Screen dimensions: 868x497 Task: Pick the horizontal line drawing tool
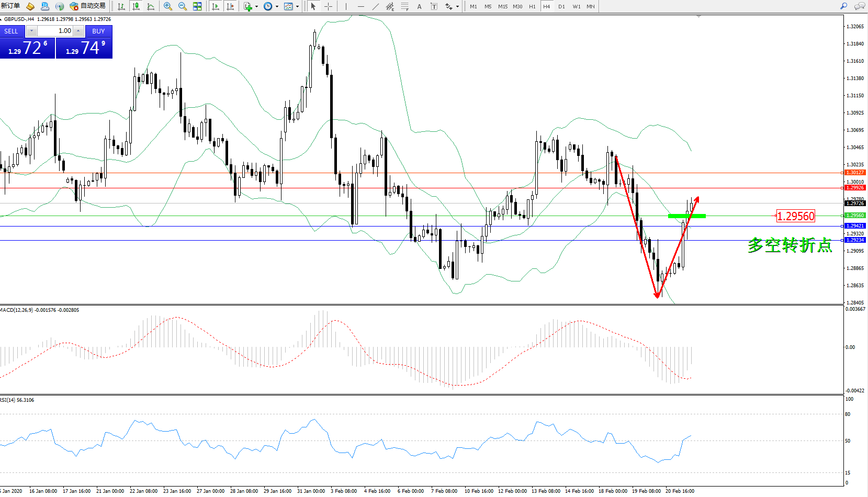click(360, 6)
